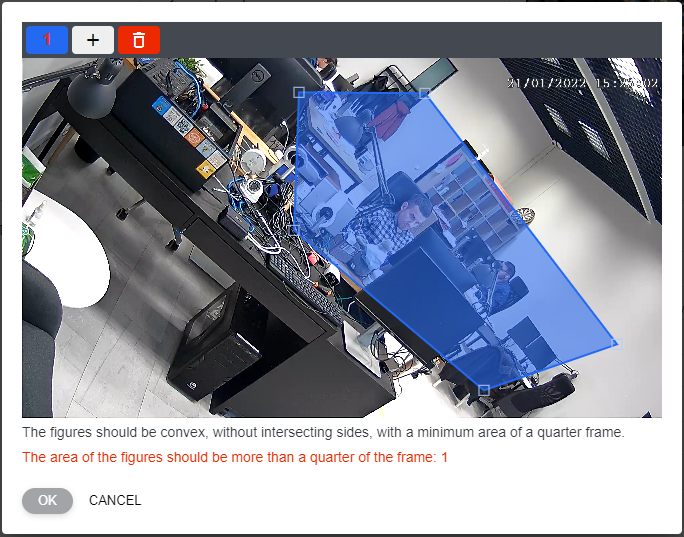Click the red area warning message
The width and height of the screenshot is (684, 537).
[x=235, y=457]
